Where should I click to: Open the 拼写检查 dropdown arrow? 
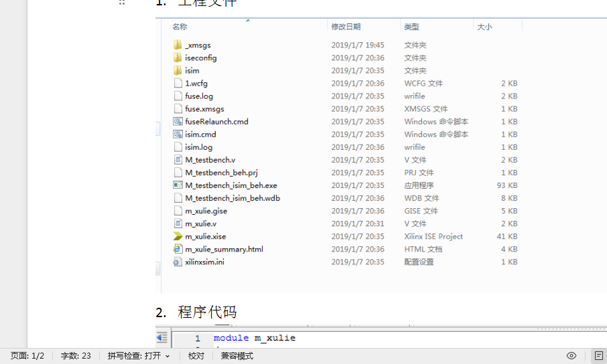click(167, 356)
